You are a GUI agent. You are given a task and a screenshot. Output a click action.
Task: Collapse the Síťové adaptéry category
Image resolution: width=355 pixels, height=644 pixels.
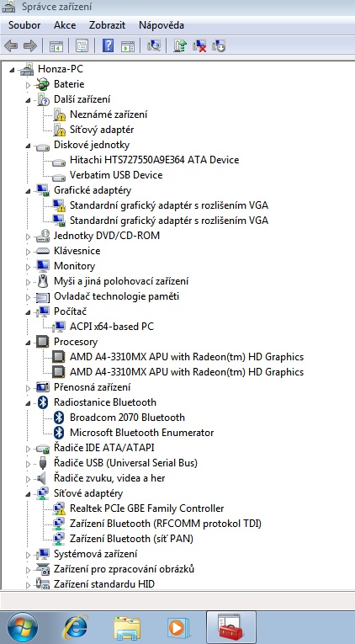(x=28, y=493)
